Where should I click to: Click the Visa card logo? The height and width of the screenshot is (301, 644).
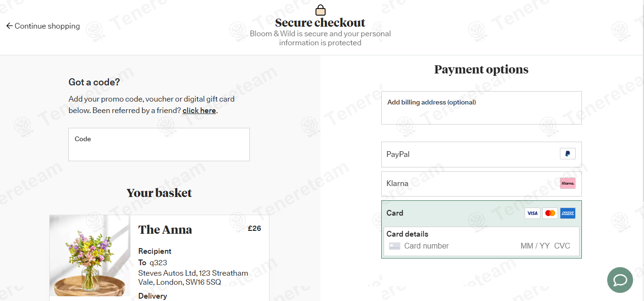pyautogui.click(x=532, y=213)
